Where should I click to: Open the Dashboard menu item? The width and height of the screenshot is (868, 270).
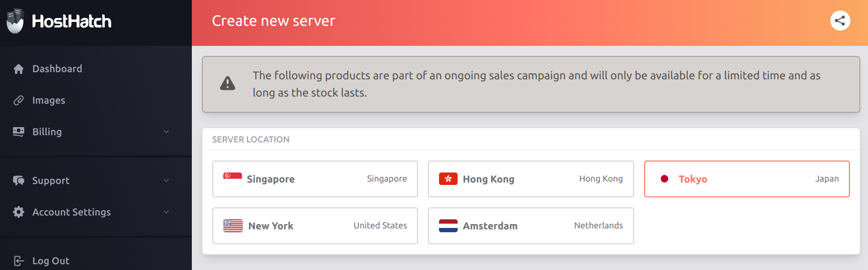[96, 69]
